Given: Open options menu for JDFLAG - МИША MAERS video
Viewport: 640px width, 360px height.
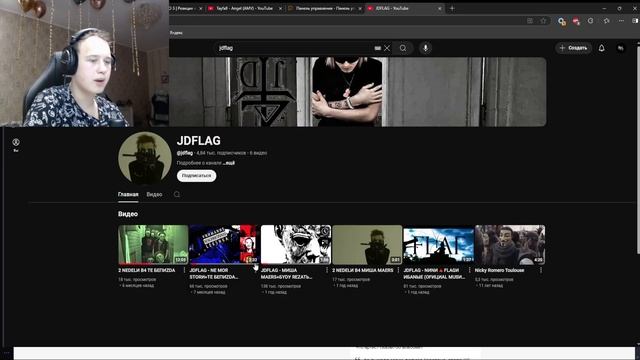Looking at the screenshot, I should tap(327, 270).
